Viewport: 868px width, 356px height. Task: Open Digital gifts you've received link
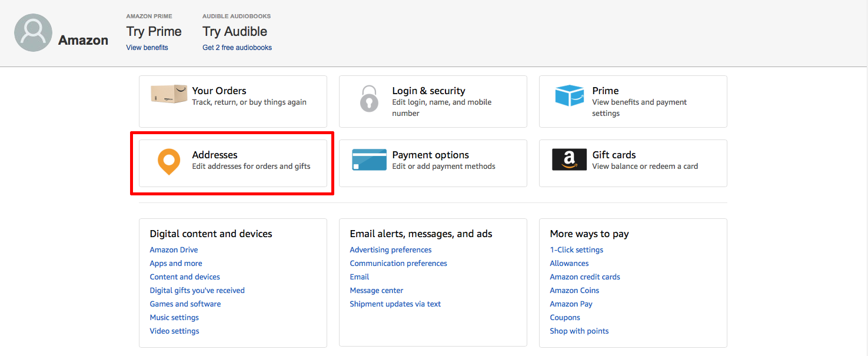coord(197,291)
